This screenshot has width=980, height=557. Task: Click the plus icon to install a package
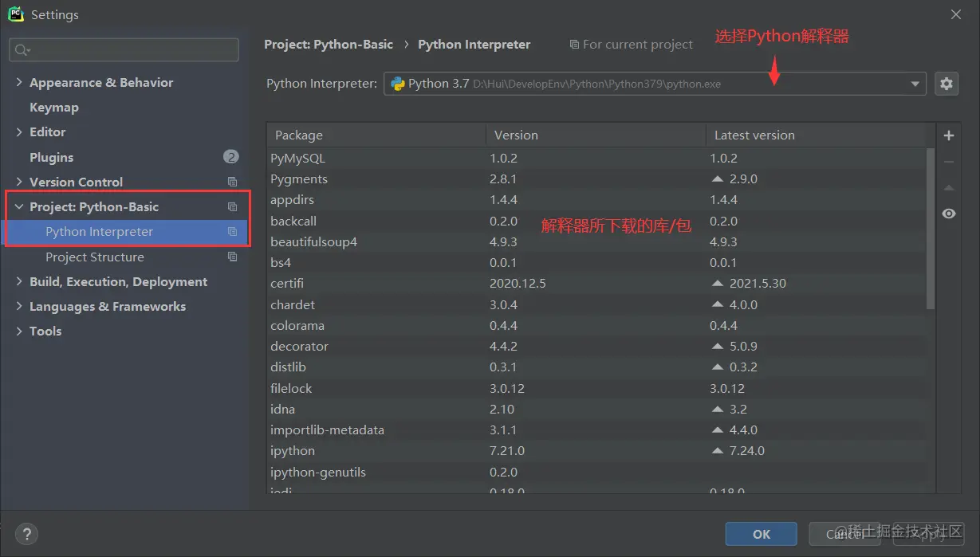(x=949, y=135)
